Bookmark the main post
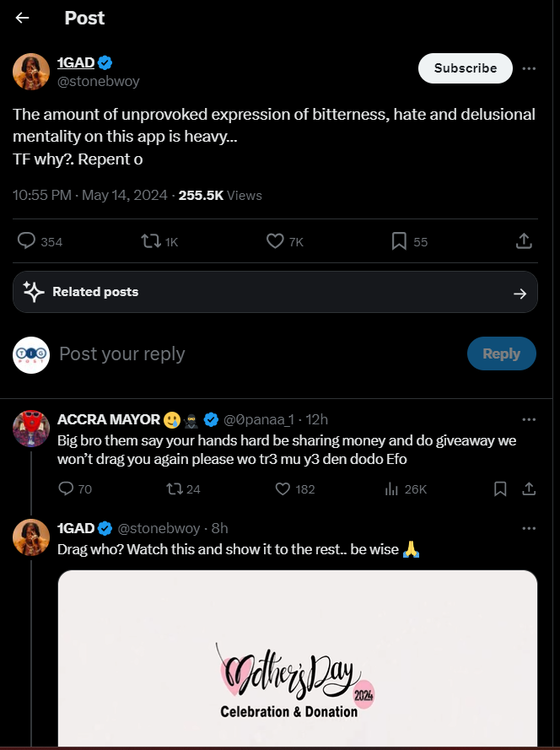Screen dimensions: 560x750 click(400, 241)
